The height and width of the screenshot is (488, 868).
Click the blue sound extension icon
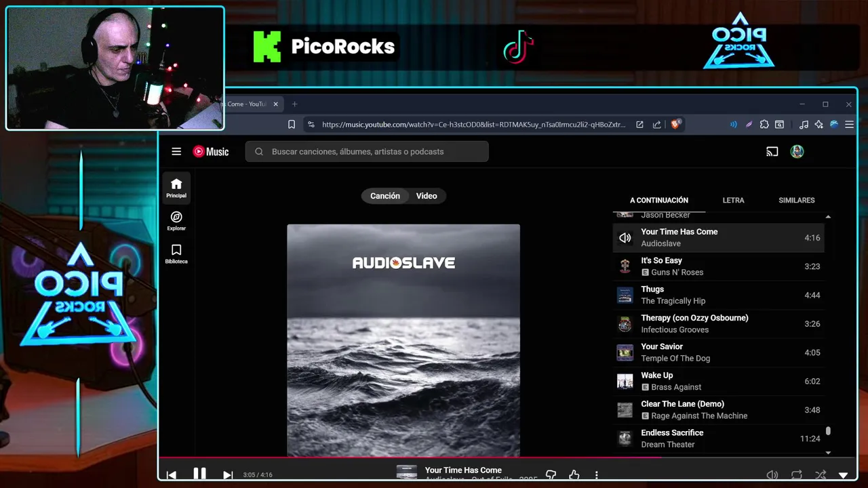pos(733,125)
